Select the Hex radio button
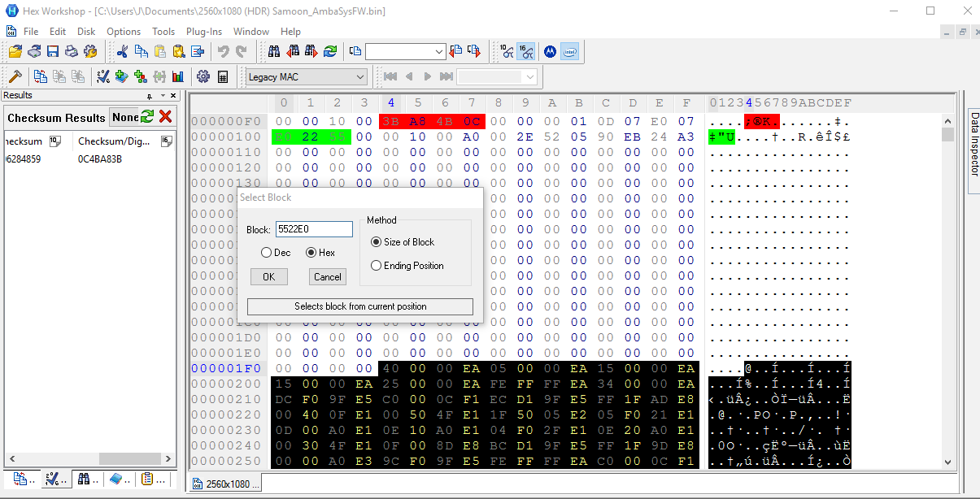This screenshot has height=499, width=980. pyautogui.click(x=311, y=253)
